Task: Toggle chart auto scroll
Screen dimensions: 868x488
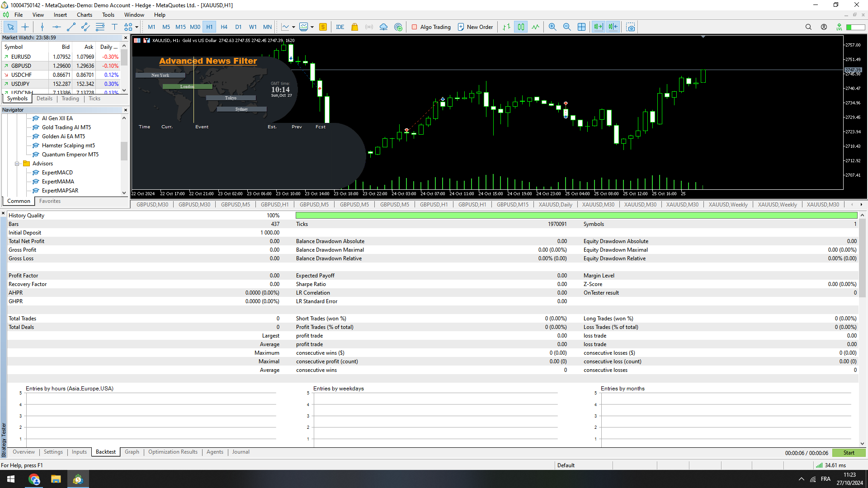Action: [x=599, y=27]
